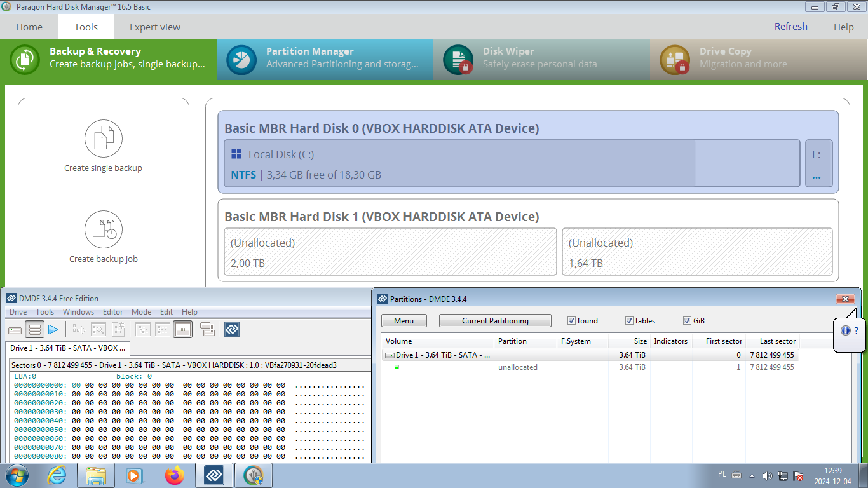Toggle the "found" checkbox
868x488 pixels.
pos(571,321)
